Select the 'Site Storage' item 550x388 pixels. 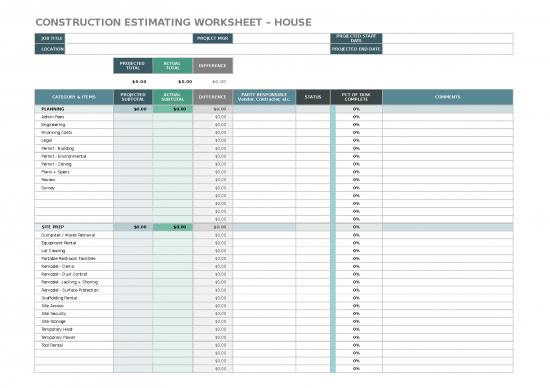coord(53,321)
